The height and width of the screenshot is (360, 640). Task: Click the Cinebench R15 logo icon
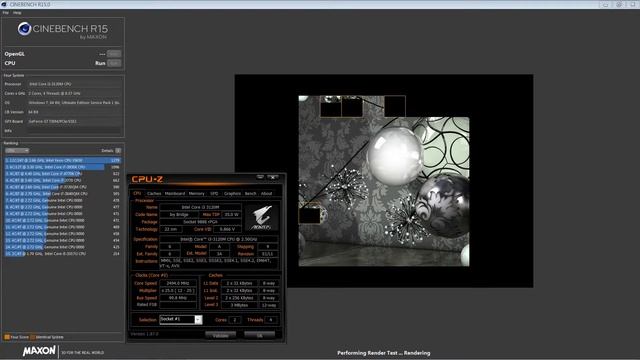coord(24,29)
